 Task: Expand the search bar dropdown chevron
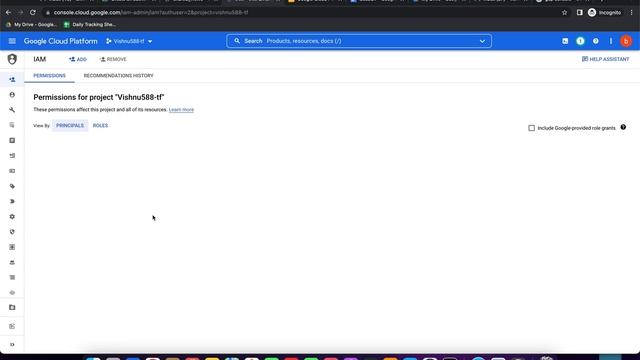pyautogui.click(x=482, y=41)
